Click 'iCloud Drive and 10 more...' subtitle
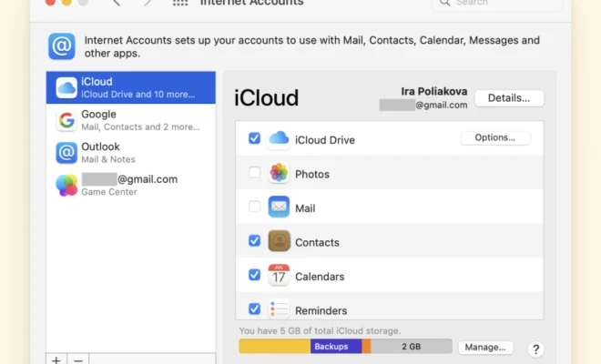This screenshot has height=364, width=601. pos(138,95)
